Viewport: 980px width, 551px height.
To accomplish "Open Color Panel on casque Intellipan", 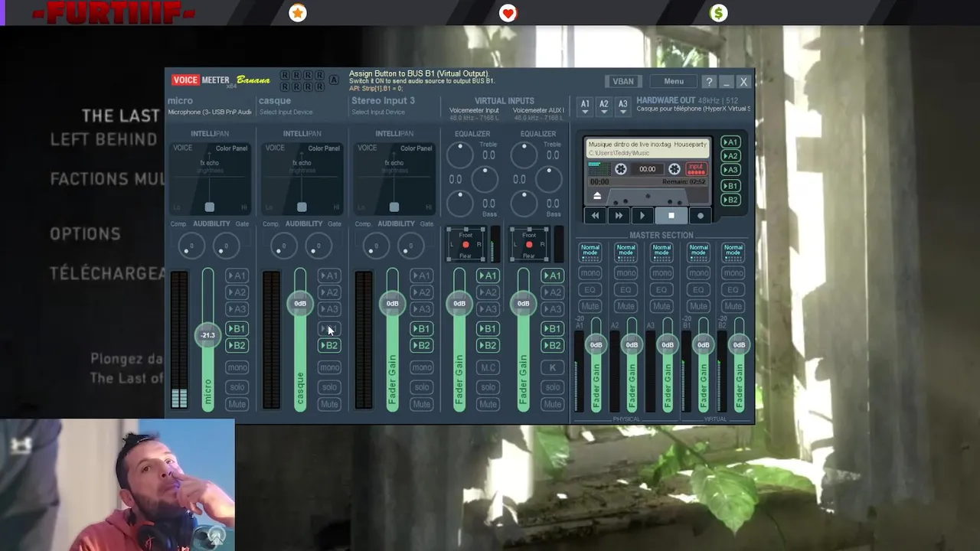I will 324,148.
